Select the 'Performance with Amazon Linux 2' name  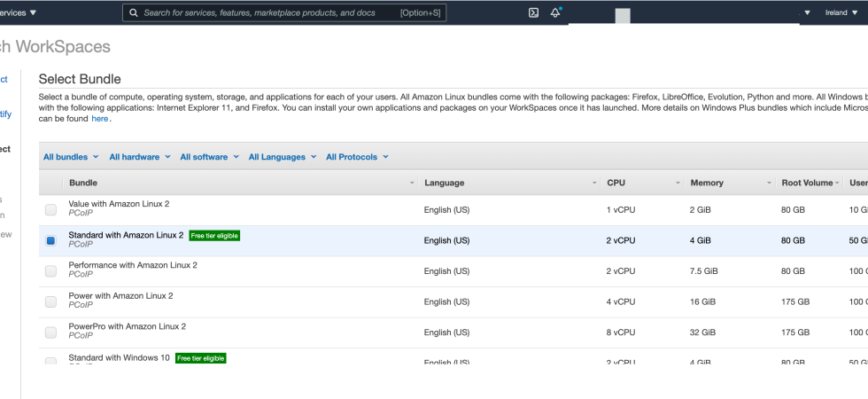point(133,265)
